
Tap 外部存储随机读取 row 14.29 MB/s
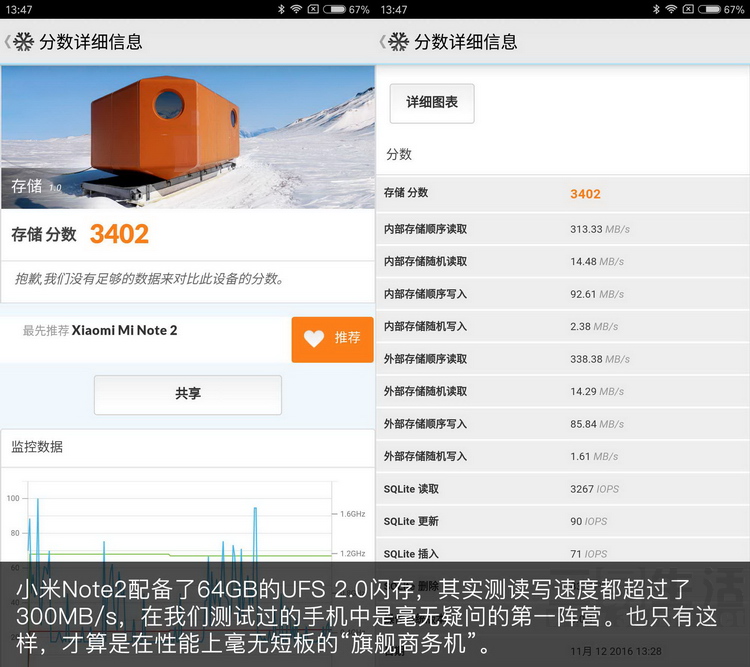(562, 392)
